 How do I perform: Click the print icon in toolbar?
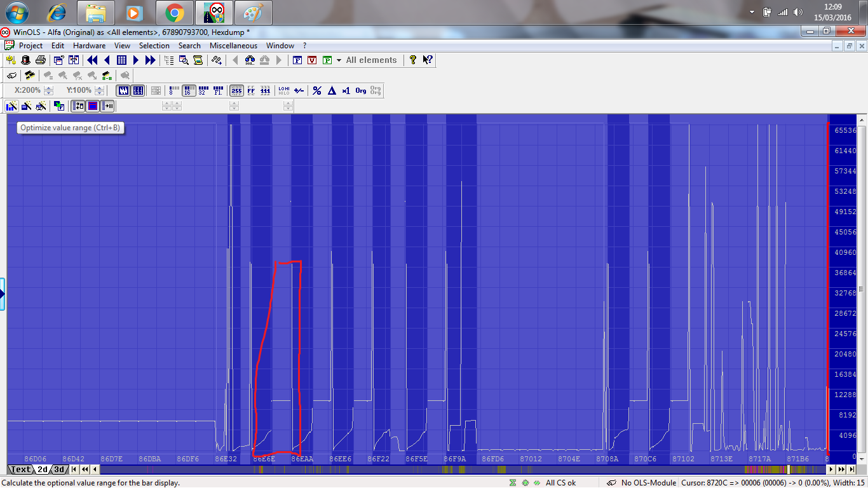point(40,60)
